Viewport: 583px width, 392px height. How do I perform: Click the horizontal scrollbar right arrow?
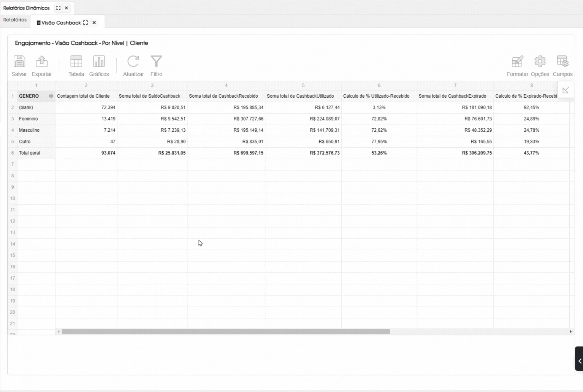(x=570, y=332)
